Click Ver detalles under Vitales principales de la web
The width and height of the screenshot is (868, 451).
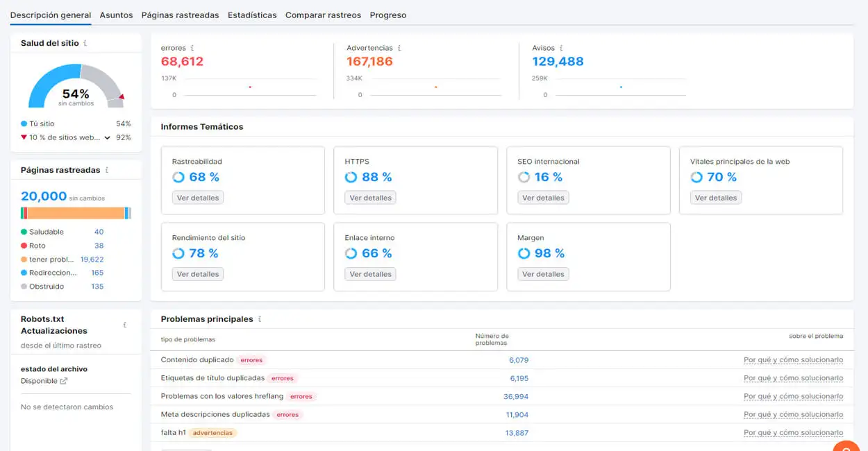[716, 198]
